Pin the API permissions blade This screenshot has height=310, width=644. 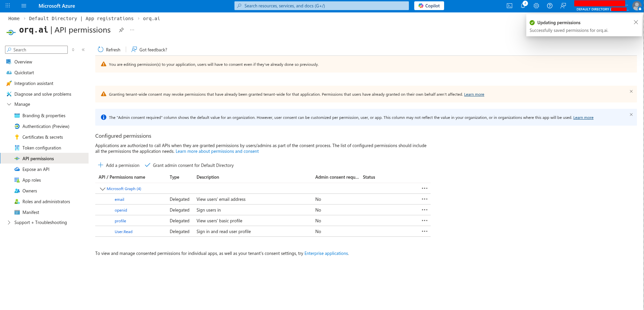point(121,30)
